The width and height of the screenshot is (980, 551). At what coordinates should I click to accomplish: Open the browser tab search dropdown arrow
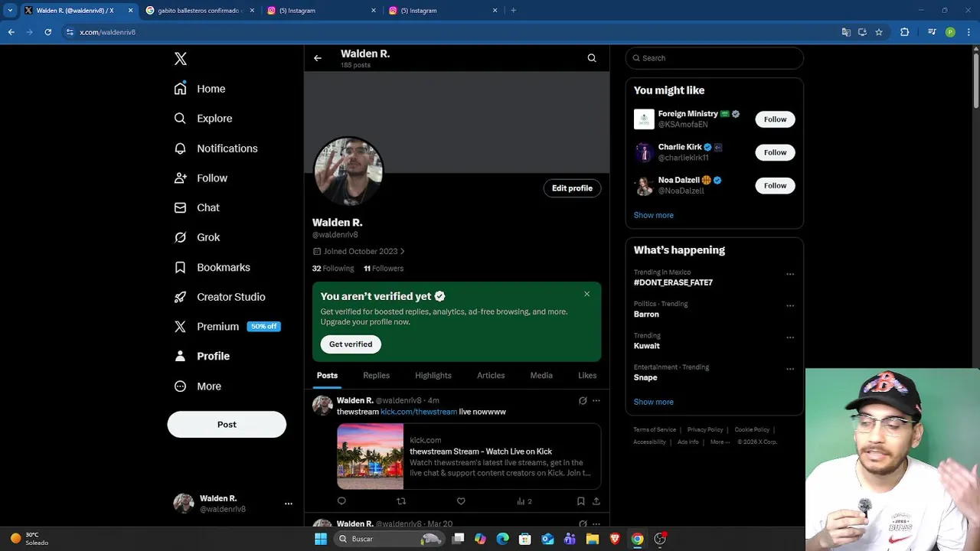coord(10,11)
